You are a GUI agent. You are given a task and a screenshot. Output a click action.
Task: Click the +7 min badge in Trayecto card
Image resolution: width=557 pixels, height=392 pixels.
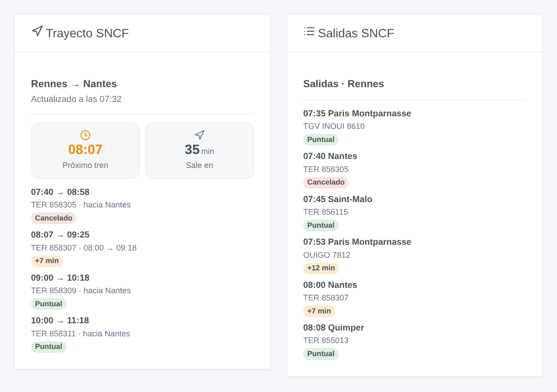pyautogui.click(x=47, y=261)
